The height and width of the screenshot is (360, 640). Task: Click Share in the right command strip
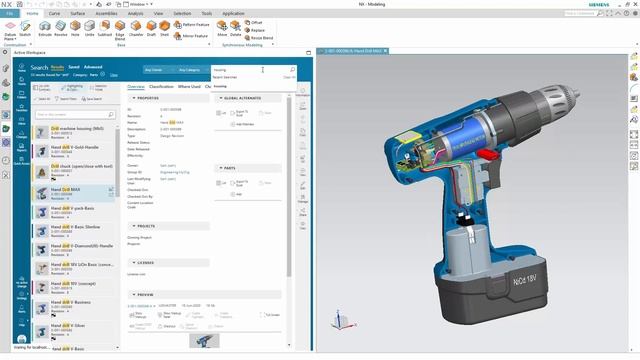[x=303, y=212]
